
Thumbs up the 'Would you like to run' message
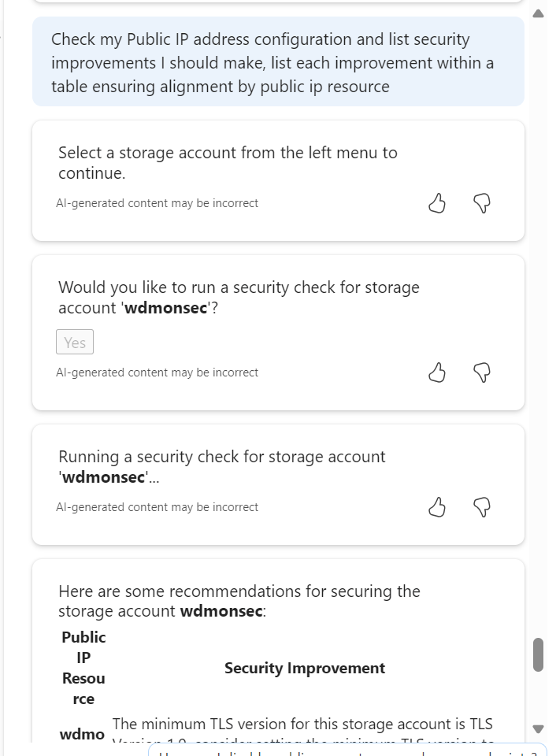(437, 372)
